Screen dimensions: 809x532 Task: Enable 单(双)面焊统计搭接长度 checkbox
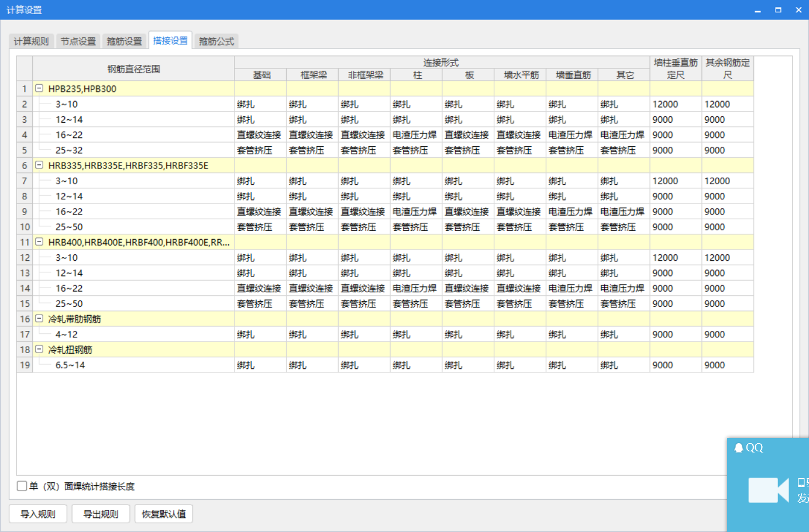tap(22, 486)
